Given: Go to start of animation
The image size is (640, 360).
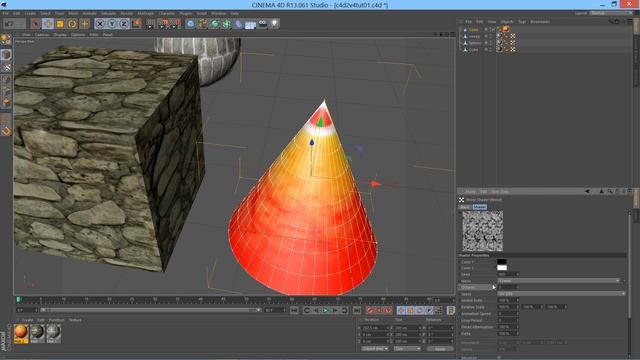Looking at the screenshot, I should (294, 311).
